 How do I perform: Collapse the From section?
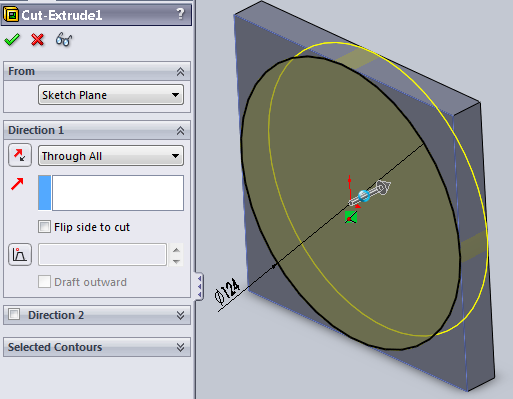[180, 71]
